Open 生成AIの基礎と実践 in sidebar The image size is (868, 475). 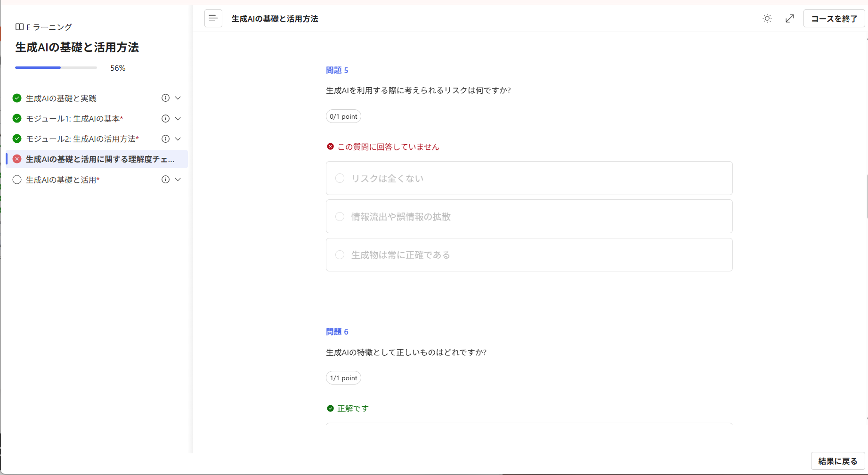[x=61, y=98]
